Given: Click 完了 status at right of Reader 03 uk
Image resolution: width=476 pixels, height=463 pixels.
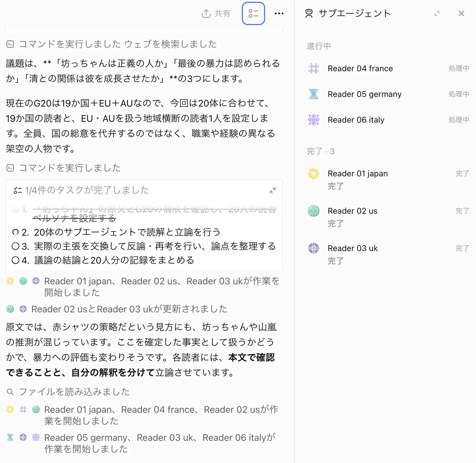Looking at the screenshot, I should pyautogui.click(x=462, y=248).
